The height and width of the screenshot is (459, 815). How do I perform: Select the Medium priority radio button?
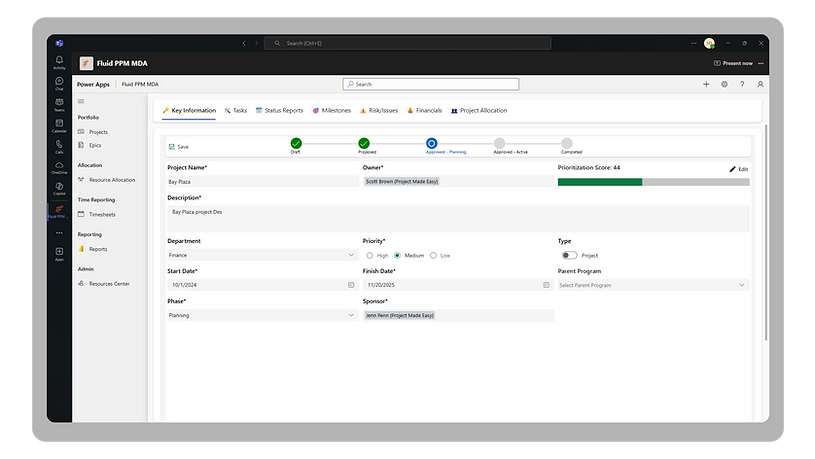pyautogui.click(x=397, y=256)
